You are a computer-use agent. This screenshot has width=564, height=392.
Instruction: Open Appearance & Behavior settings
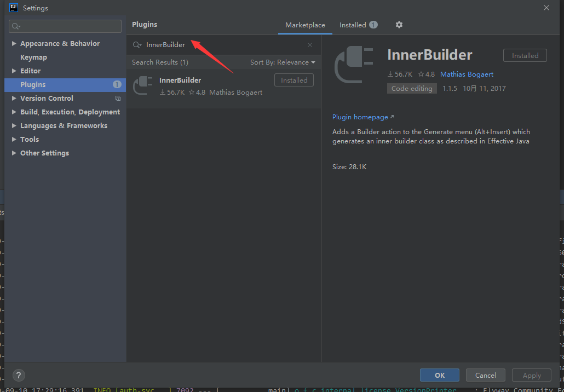coord(60,43)
